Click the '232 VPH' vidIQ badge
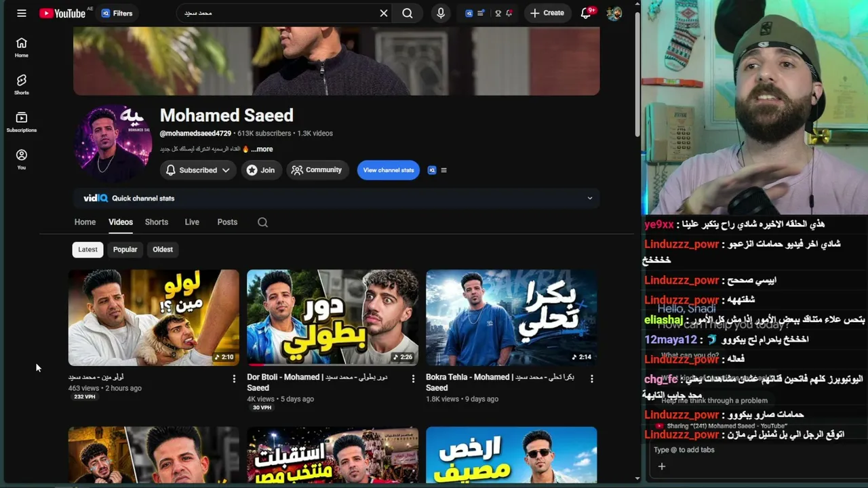The height and width of the screenshot is (488, 868). [x=85, y=396]
